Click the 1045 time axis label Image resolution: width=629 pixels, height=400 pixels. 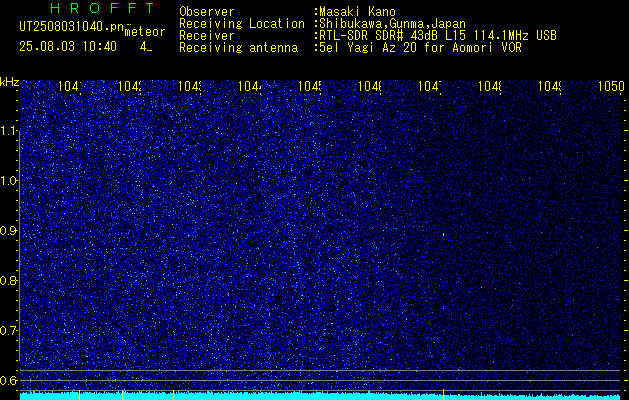(x=310, y=86)
